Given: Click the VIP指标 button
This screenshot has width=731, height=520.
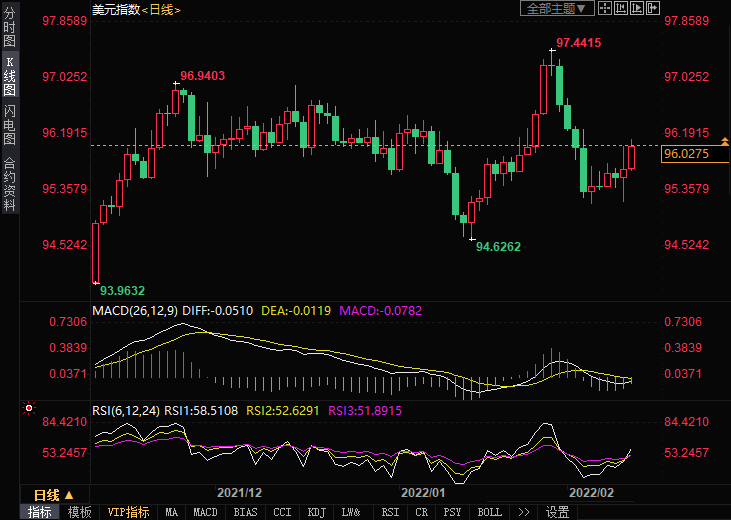Looking at the screenshot, I should (128, 512).
